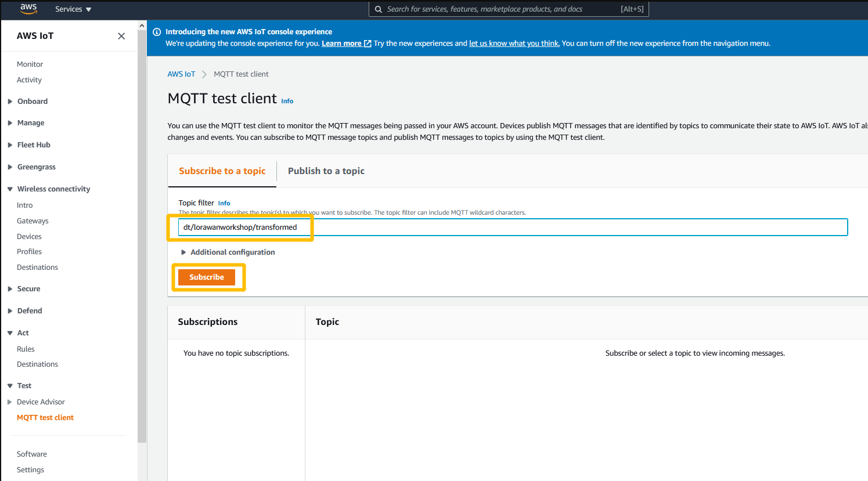This screenshot has height=481, width=868.
Task: Go to AWS IoT breadcrumb link
Action: [182, 74]
